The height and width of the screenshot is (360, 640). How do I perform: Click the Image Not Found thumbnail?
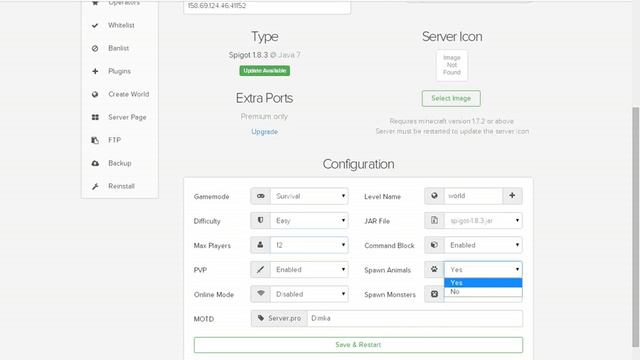(451, 65)
